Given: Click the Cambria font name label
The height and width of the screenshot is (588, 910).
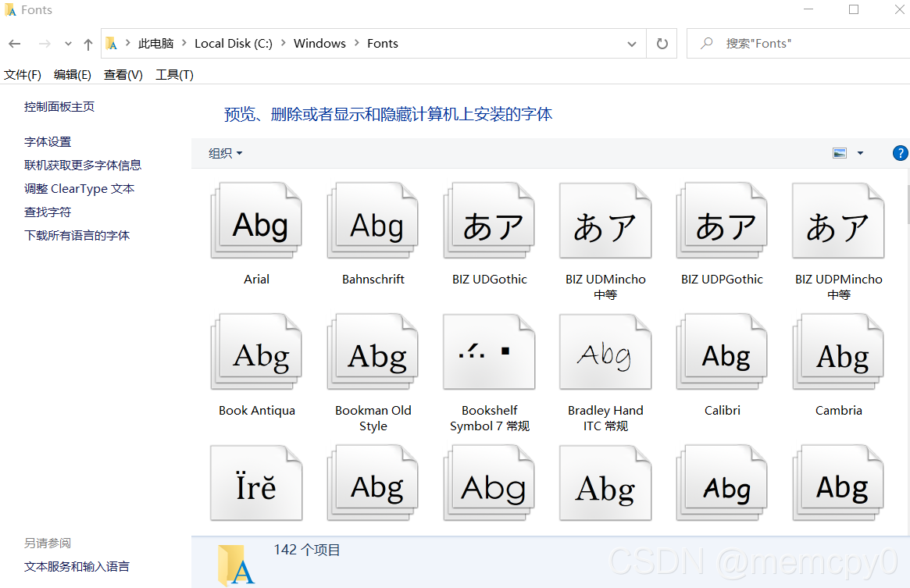Looking at the screenshot, I should [x=839, y=411].
